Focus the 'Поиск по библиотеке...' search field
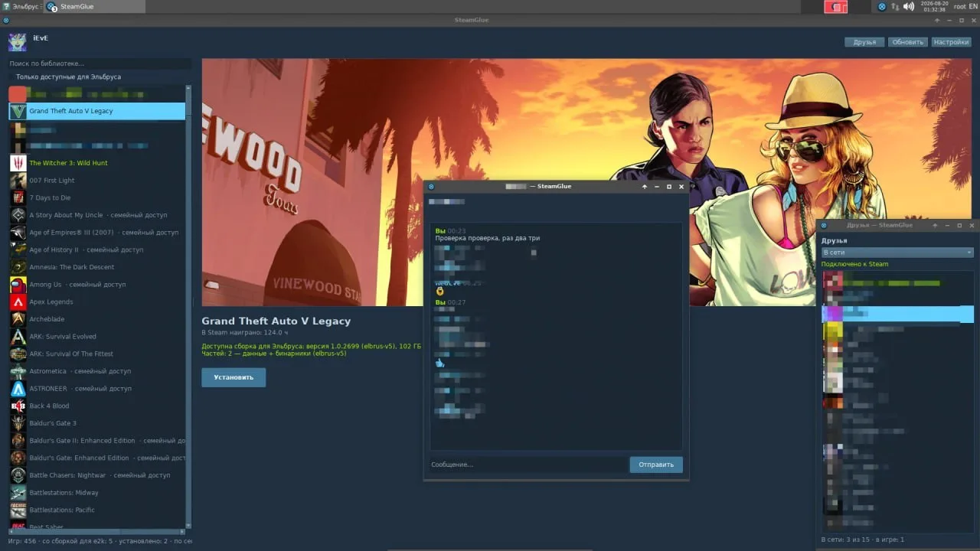Screen dimensions: 980x551 coord(100,64)
